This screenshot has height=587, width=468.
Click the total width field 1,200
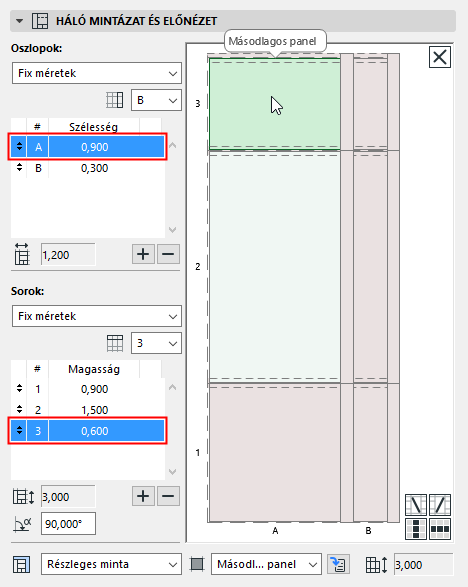[x=68, y=255]
